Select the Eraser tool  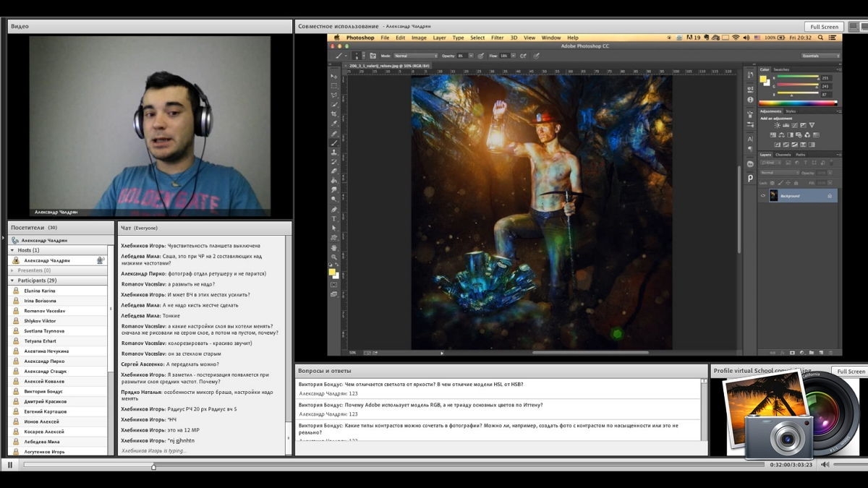click(x=334, y=171)
